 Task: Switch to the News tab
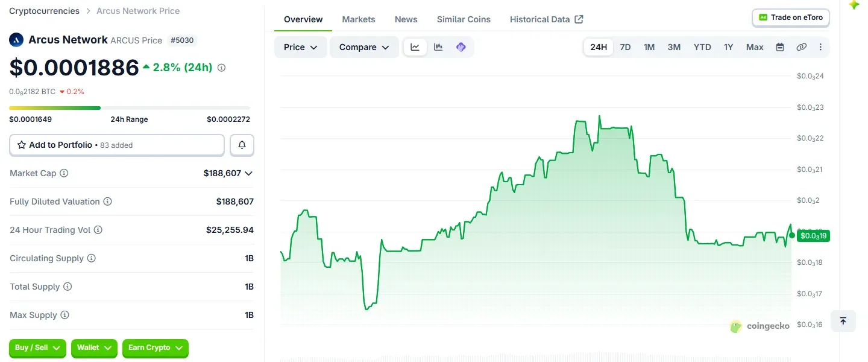coord(406,19)
